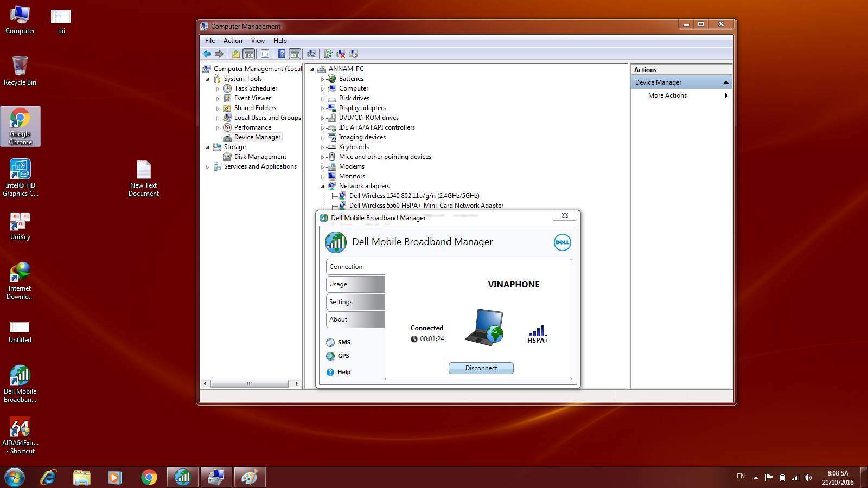This screenshot has width=868, height=488.
Task: Select the Keyboards category
Action: [x=353, y=147]
